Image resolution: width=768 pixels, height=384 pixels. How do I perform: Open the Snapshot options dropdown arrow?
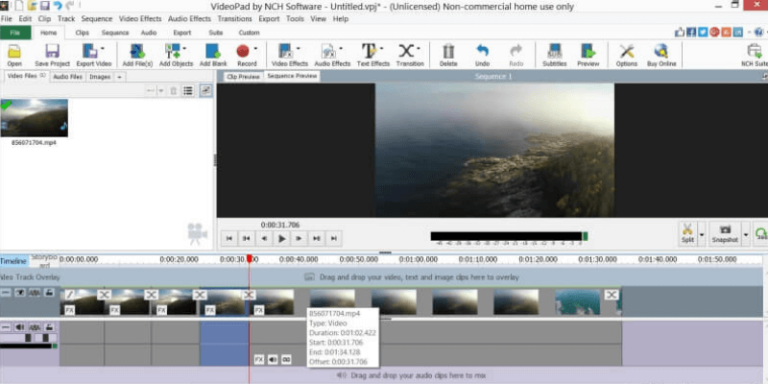pyautogui.click(x=746, y=234)
